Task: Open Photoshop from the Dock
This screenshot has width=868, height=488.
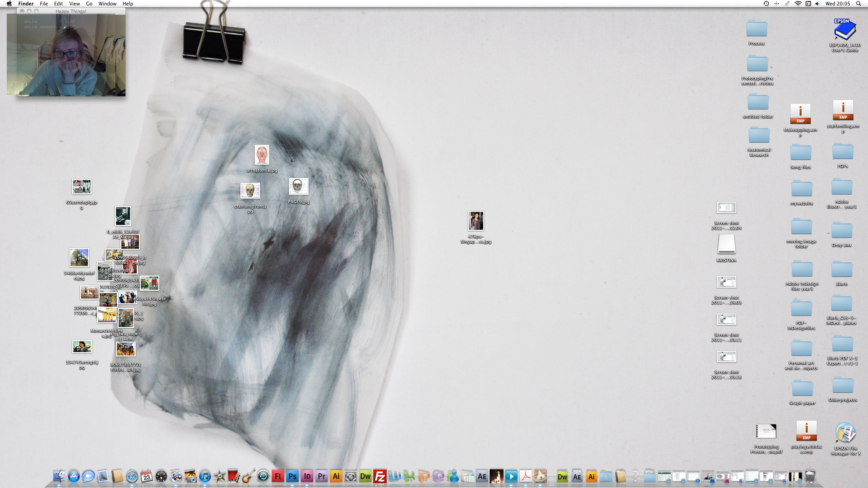Action: coord(292,476)
